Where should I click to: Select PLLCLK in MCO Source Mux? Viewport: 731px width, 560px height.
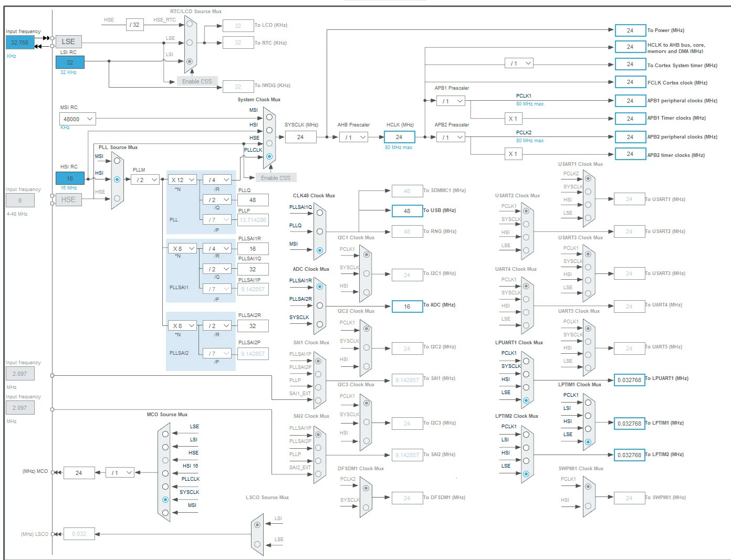pos(165,487)
